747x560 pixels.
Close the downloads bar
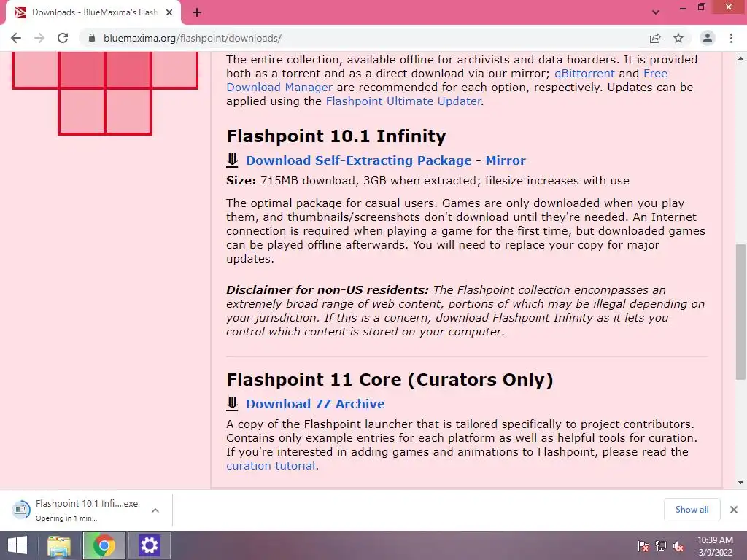coord(734,510)
